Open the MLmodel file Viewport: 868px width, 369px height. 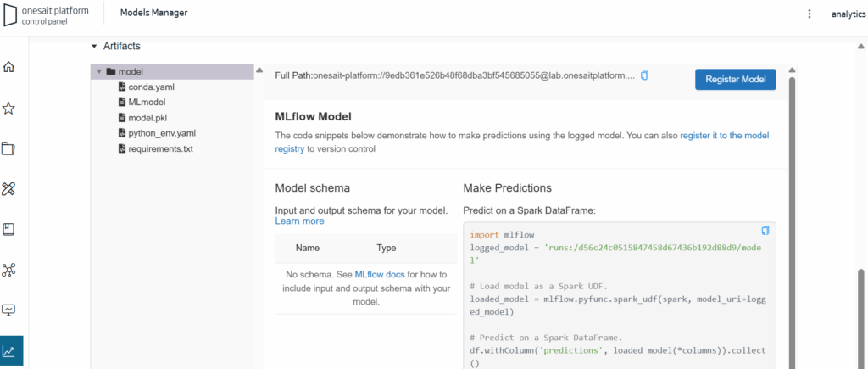[x=147, y=102]
